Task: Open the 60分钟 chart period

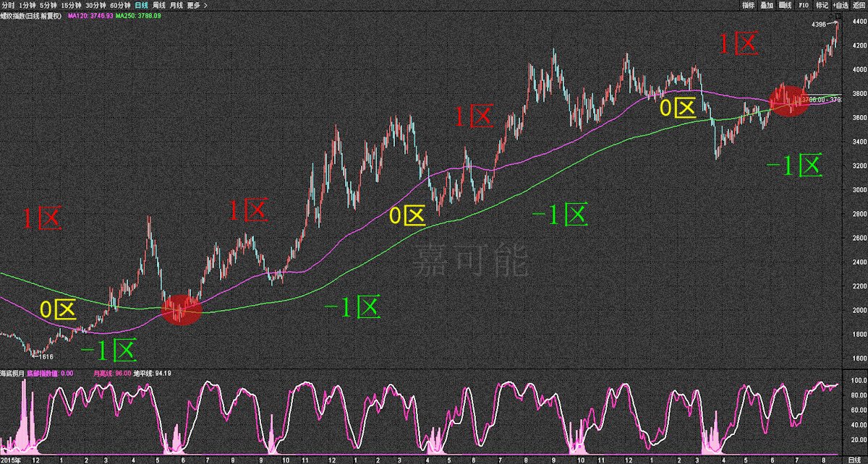Action: click(x=121, y=4)
